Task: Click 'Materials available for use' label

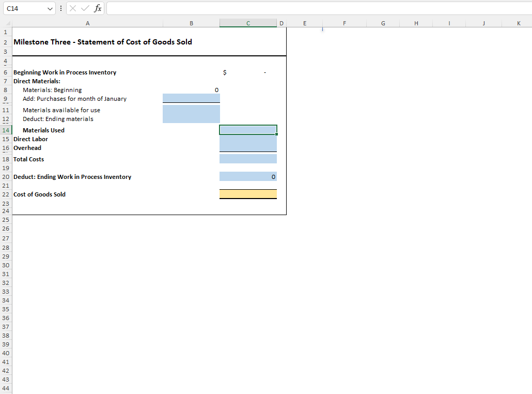Action: 61,110
